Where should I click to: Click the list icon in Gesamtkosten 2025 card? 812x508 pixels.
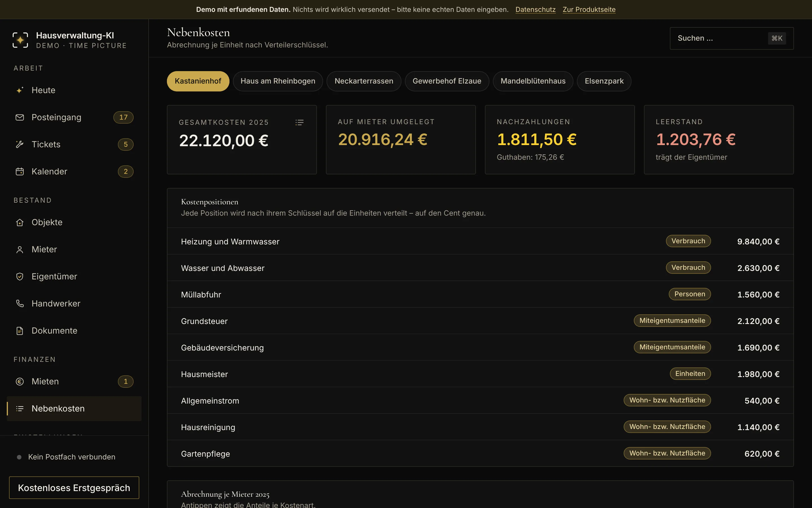click(x=299, y=122)
